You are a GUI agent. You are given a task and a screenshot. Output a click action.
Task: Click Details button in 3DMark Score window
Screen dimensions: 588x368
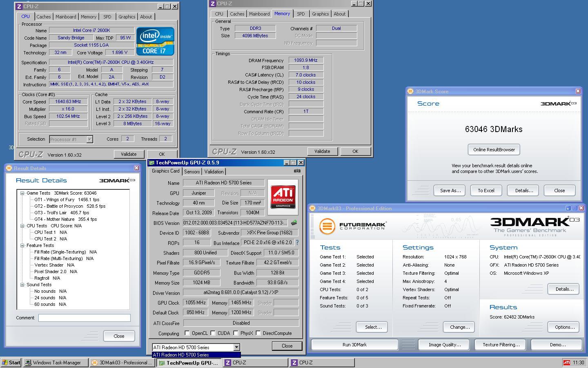click(523, 191)
